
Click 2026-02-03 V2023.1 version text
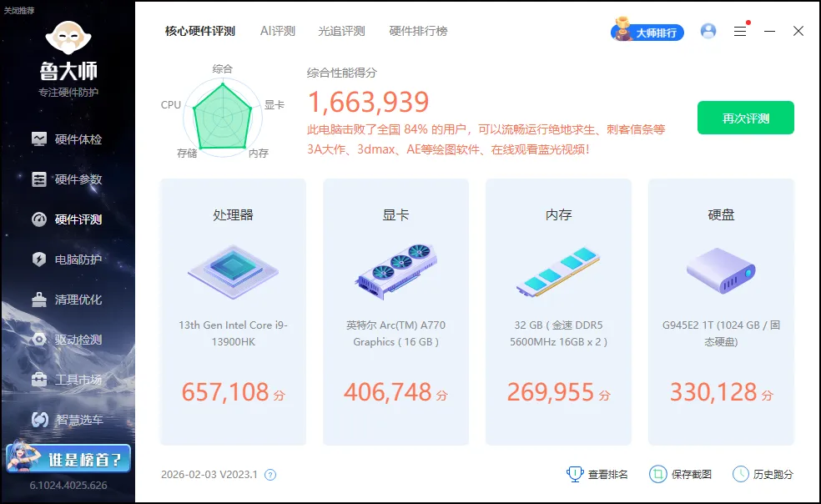tap(209, 475)
